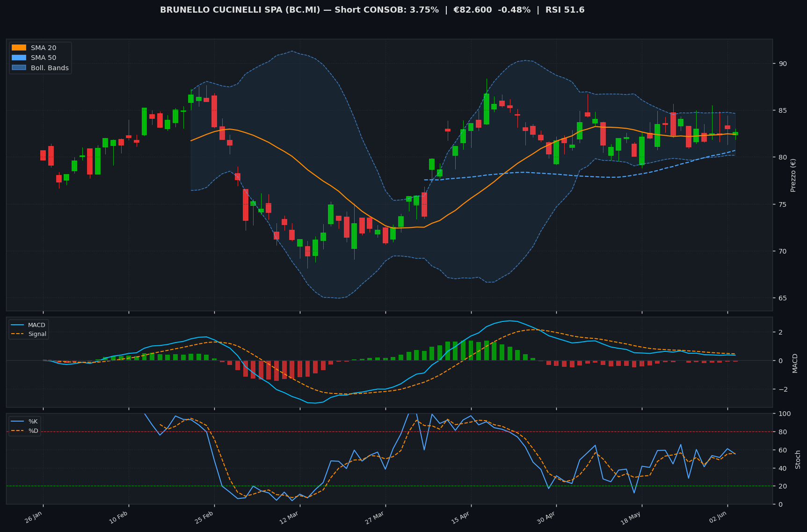807x532 pixels.
Task: Click the rotated 'MACD' axis title on the right
Action: coord(795,363)
